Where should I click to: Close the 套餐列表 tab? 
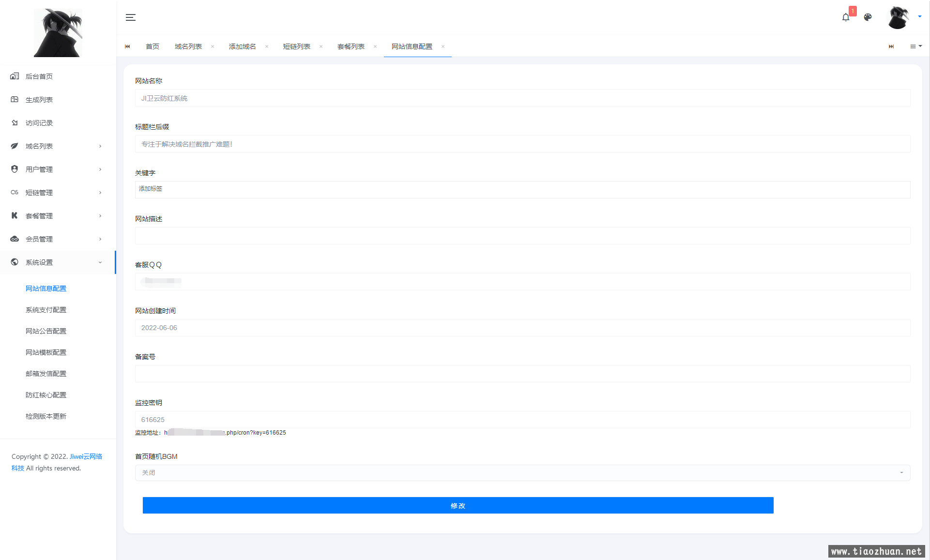pyautogui.click(x=375, y=46)
